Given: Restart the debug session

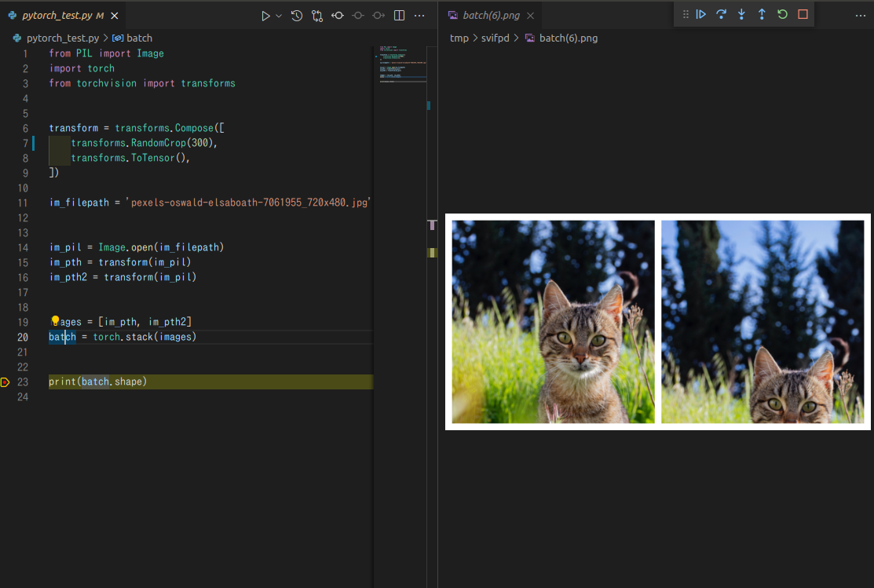Looking at the screenshot, I should (x=783, y=14).
